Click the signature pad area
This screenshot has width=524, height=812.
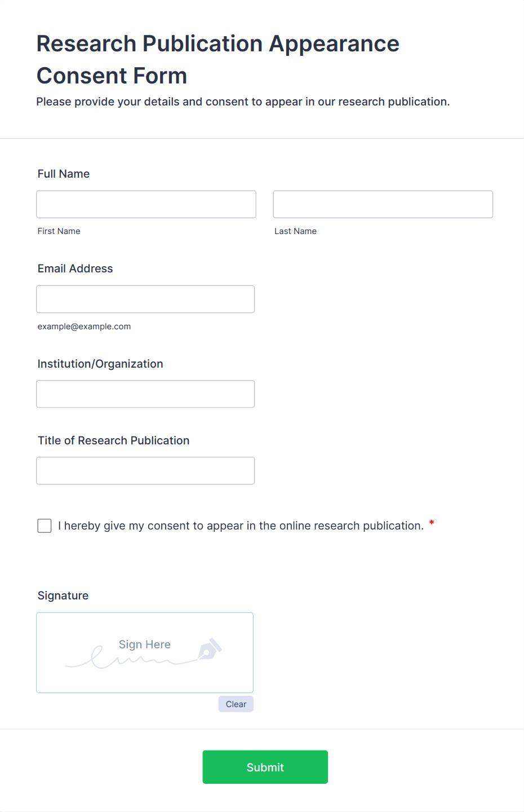click(x=145, y=652)
